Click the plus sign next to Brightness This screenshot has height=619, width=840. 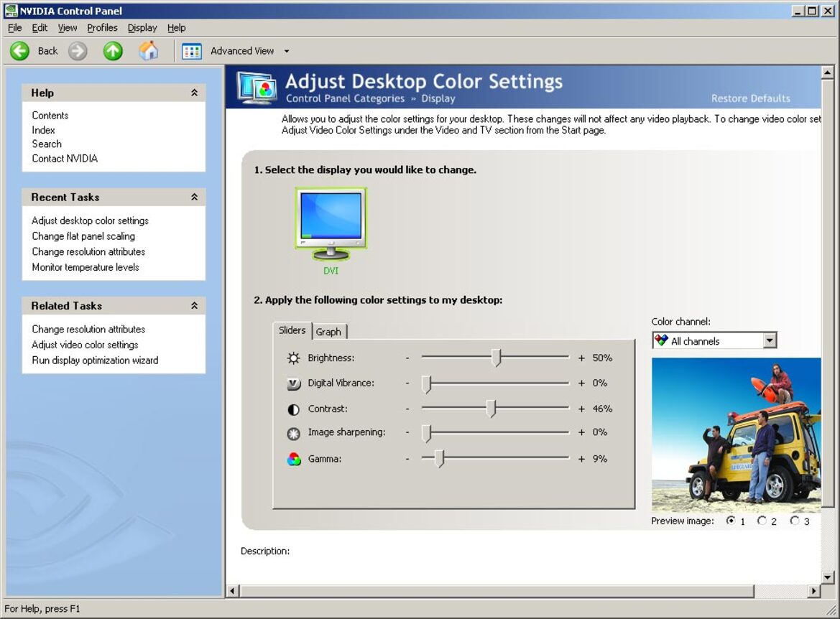tap(581, 358)
